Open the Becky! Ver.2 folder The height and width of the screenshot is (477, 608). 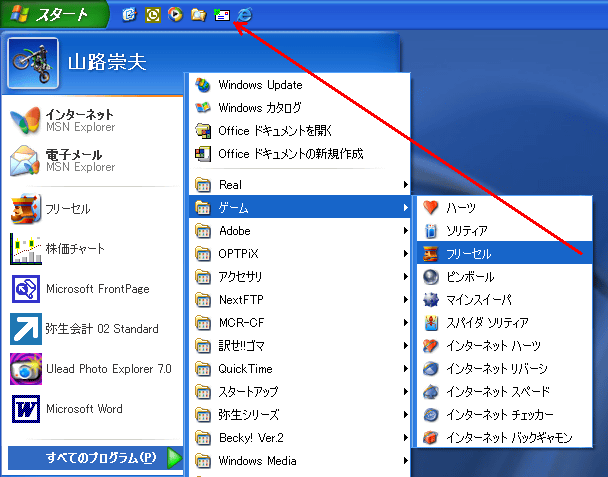299,437
